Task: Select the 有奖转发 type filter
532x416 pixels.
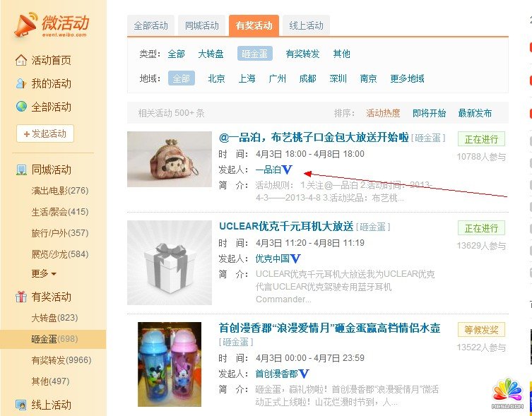Action: pyautogui.click(x=302, y=54)
